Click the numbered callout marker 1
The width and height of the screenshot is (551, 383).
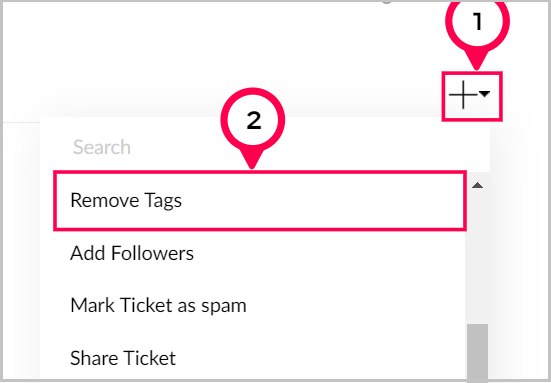coord(477,22)
